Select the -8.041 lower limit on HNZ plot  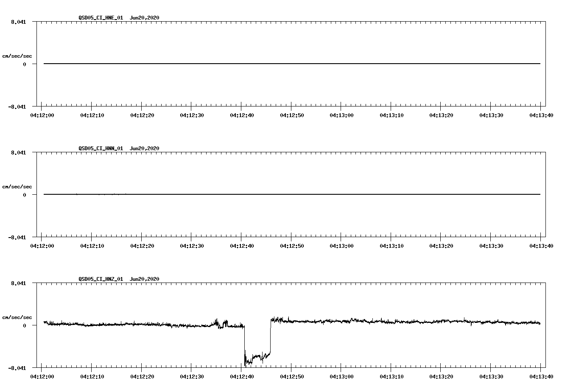tap(17, 368)
